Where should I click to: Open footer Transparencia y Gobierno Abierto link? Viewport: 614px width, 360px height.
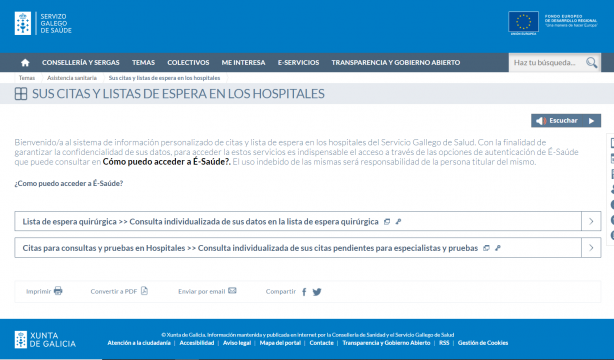[x=386, y=343]
